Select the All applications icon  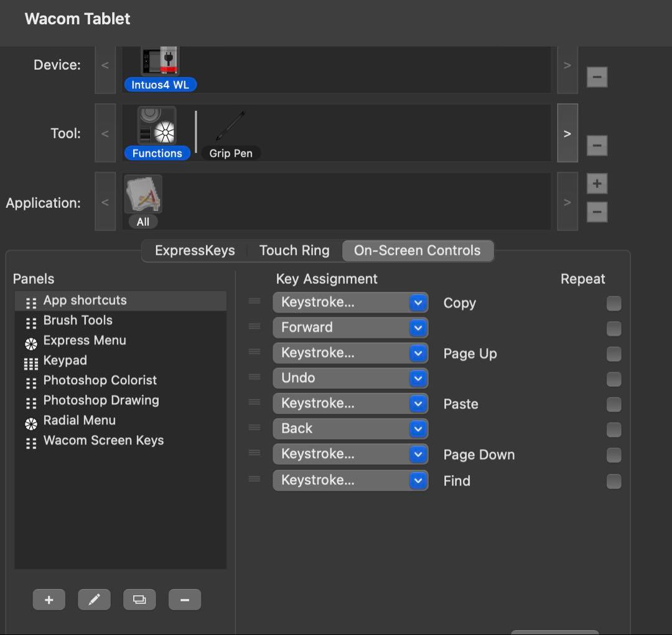point(143,194)
